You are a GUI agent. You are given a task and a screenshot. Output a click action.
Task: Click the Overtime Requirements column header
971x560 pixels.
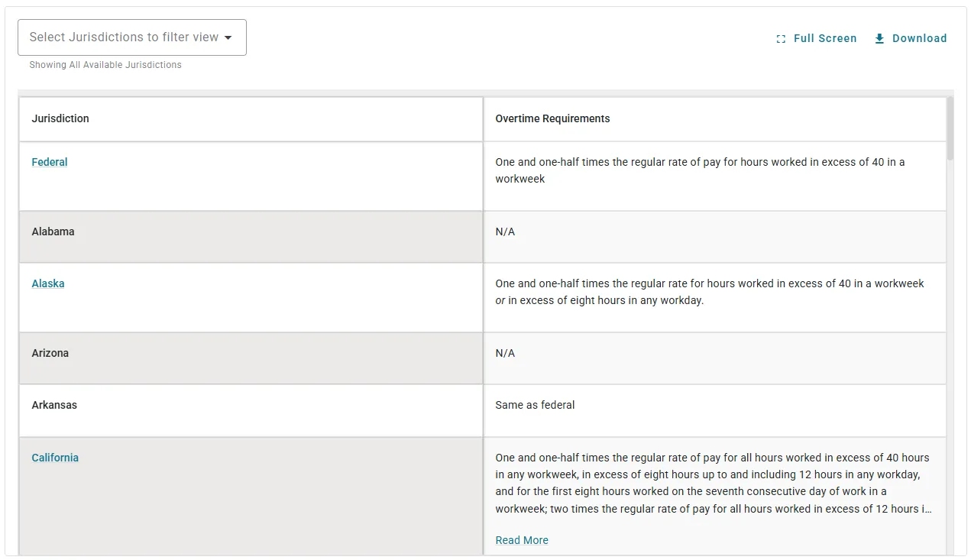tap(552, 118)
